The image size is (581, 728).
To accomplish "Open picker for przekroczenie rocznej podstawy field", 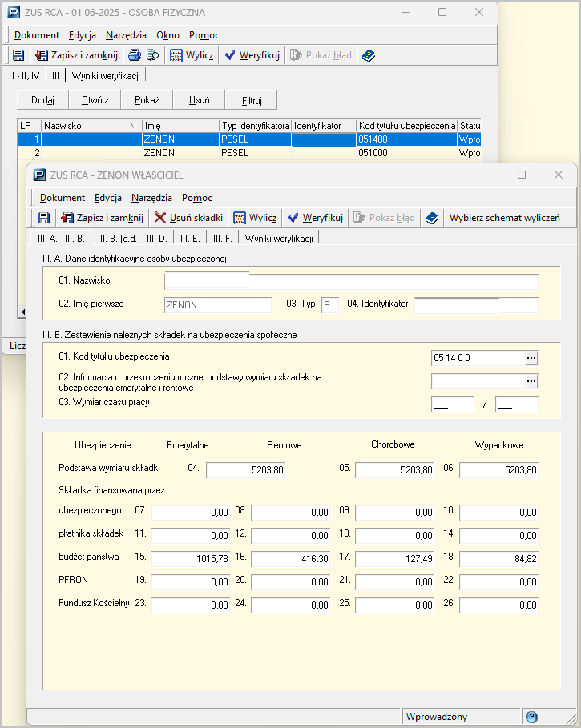I will click(x=531, y=381).
